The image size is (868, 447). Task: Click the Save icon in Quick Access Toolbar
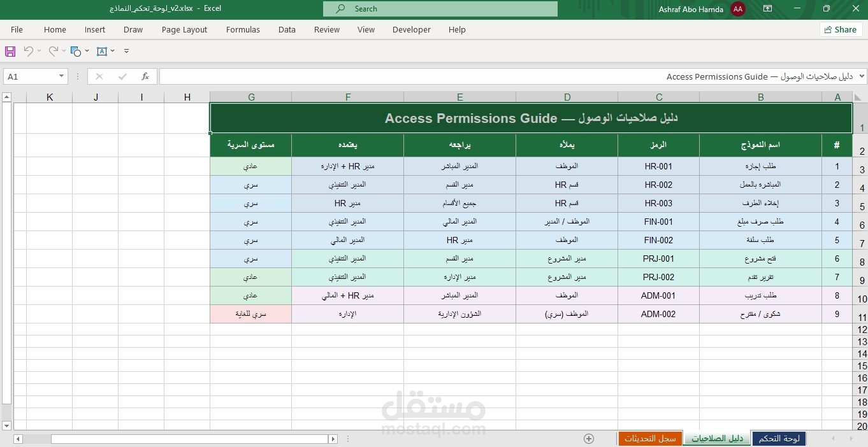[x=10, y=51]
